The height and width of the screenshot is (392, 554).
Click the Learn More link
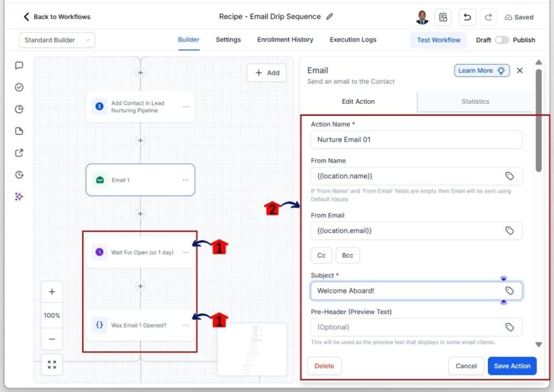pyautogui.click(x=481, y=70)
